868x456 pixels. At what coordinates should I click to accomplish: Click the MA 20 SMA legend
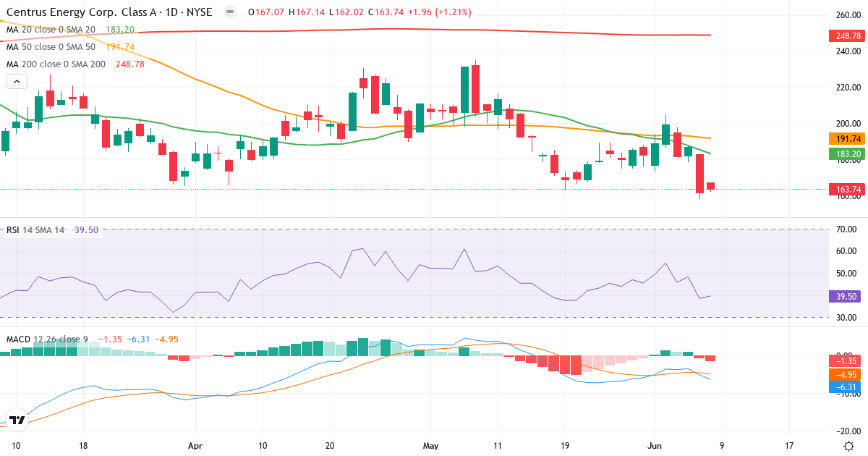point(51,30)
